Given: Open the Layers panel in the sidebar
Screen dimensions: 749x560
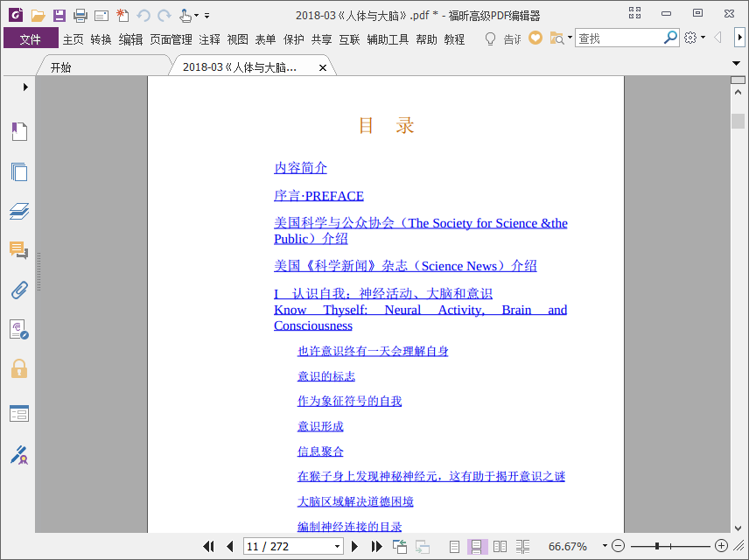Looking at the screenshot, I should click(x=19, y=211).
